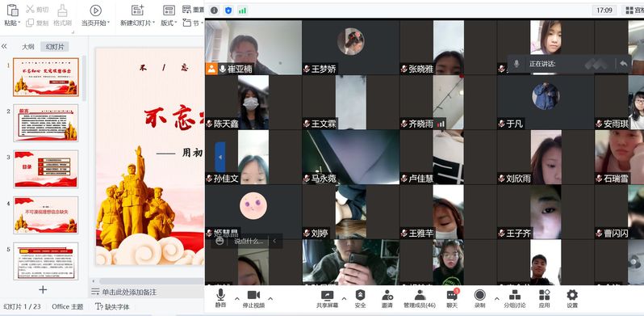644x316 pixels.
Task: Select slide 5 thumbnail
Action: pyautogui.click(x=45, y=261)
